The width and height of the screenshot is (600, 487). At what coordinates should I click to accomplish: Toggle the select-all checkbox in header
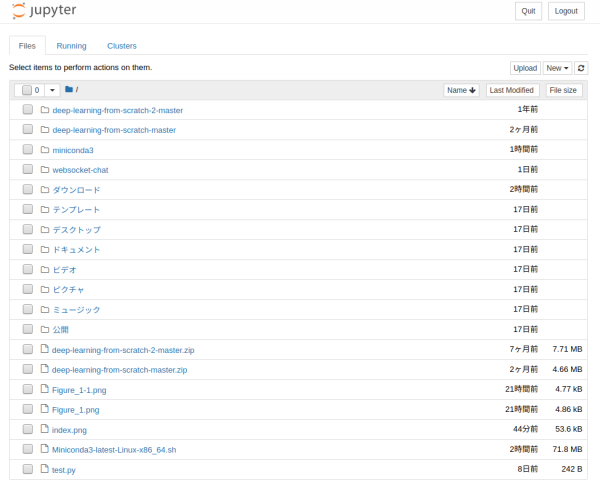(x=27, y=90)
